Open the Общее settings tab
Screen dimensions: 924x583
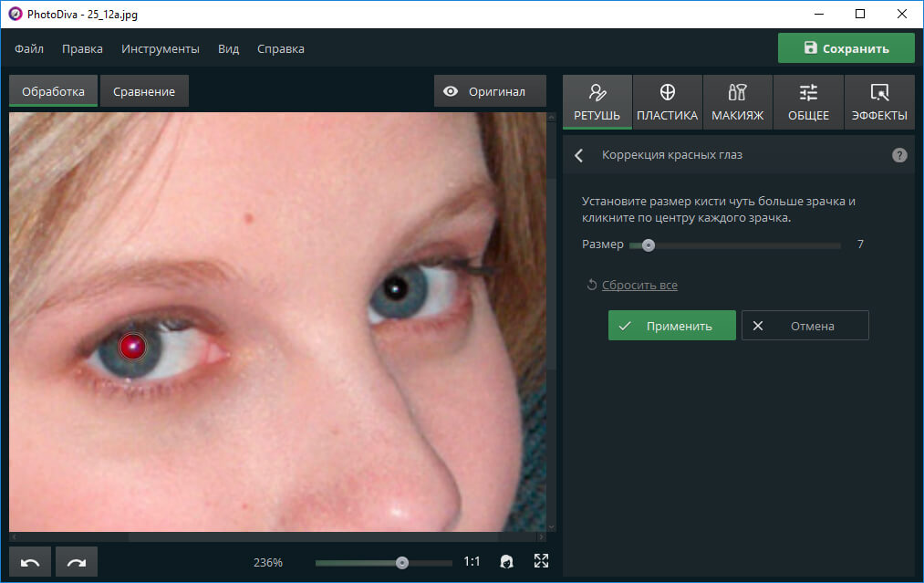click(808, 102)
